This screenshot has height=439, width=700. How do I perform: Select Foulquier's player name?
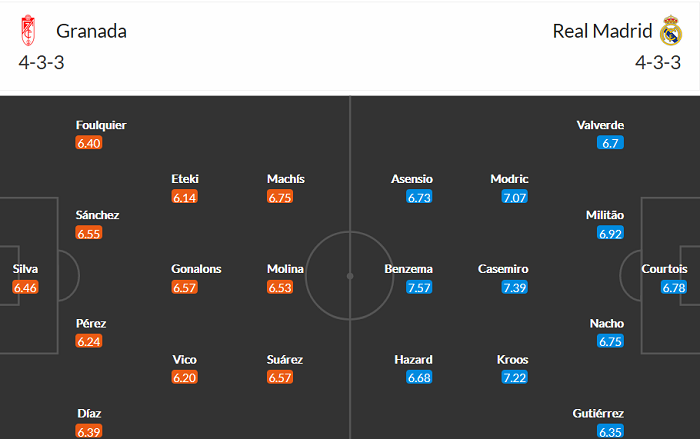coord(101,125)
